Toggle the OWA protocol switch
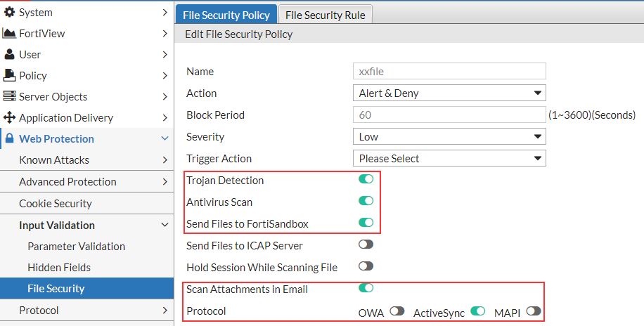The height and width of the screenshot is (326, 644). (397, 311)
